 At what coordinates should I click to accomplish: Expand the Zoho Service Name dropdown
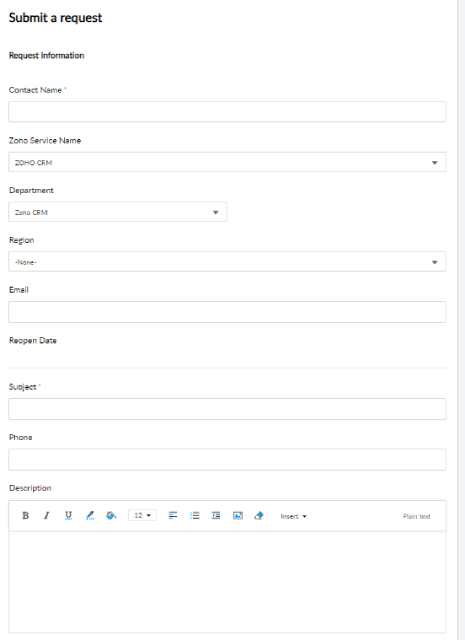click(x=227, y=162)
